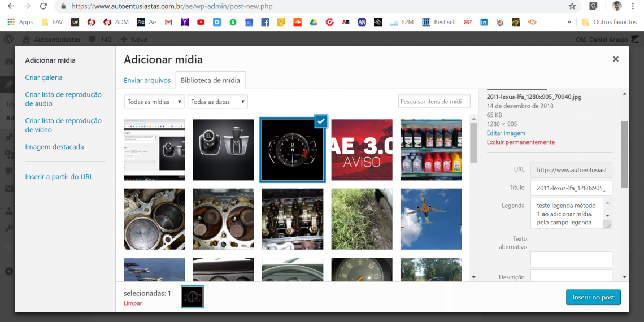Viewport: 644px width, 322px height.
Task: Reload the page
Action: tap(43, 6)
